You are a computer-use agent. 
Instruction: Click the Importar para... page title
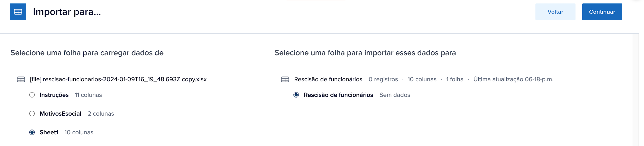(x=67, y=12)
